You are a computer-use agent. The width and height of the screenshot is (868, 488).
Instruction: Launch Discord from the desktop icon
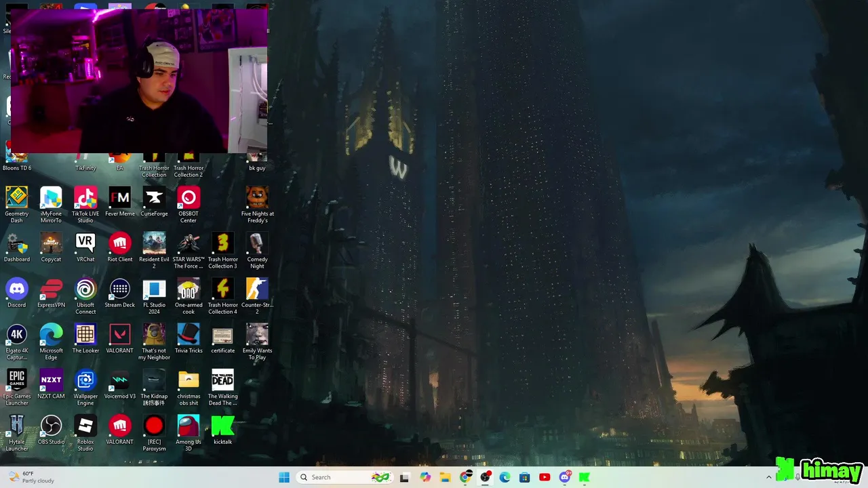(17, 292)
